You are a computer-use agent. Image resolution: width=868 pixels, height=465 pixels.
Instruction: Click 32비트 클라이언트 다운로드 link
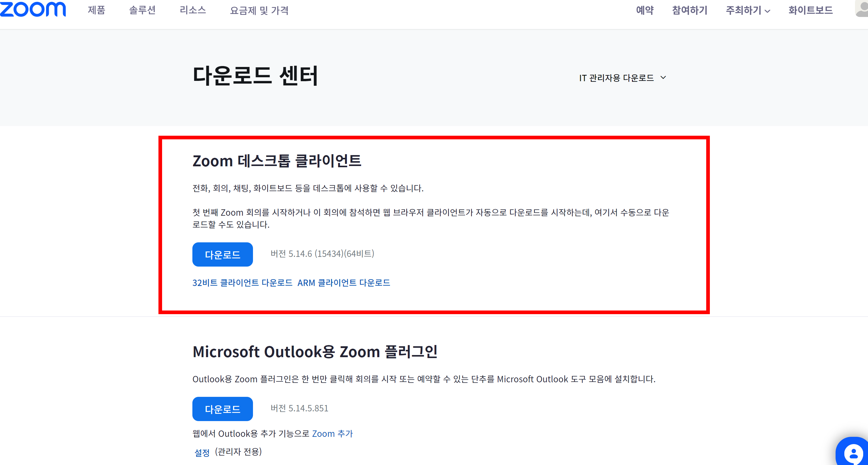tap(242, 283)
